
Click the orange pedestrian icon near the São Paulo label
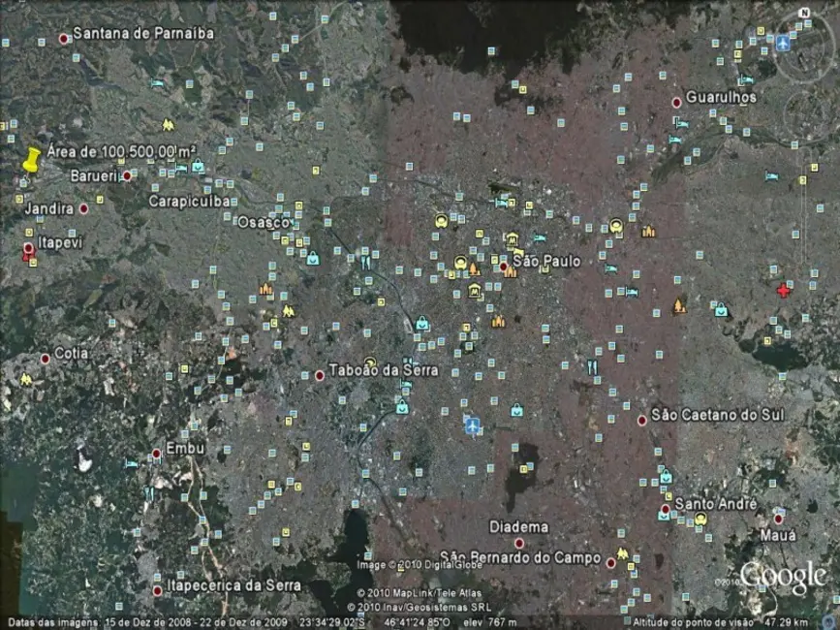510,270
